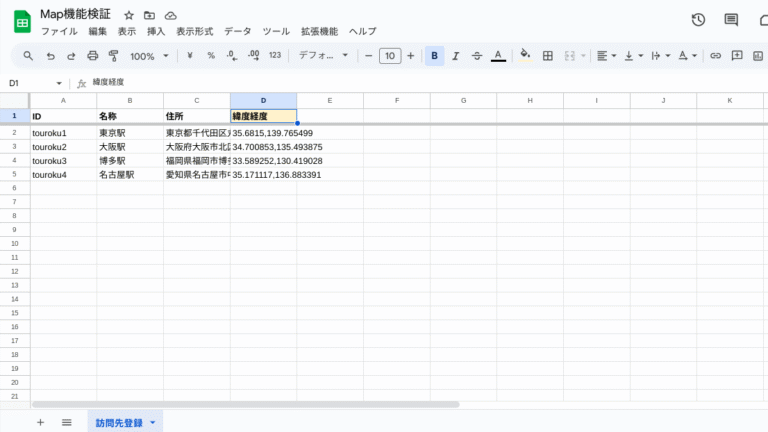The width and height of the screenshot is (768, 432).
Task: Open the 100% zoom dropdown
Action: [x=149, y=56]
